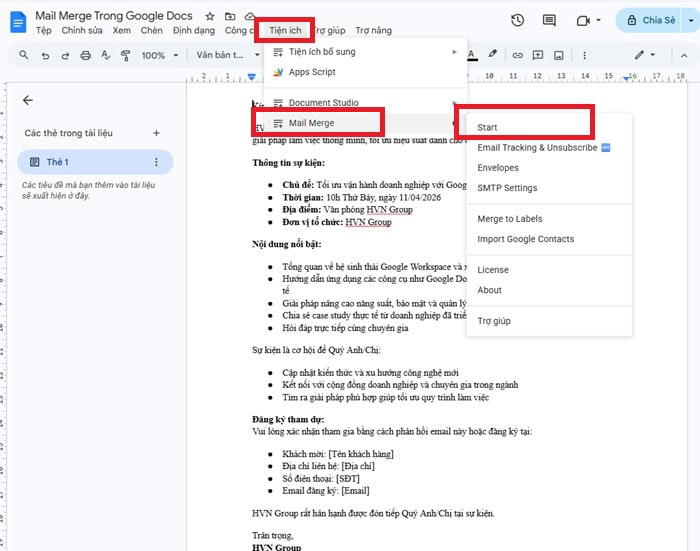Collapse the toolbar with the up chevron

point(684,56)
